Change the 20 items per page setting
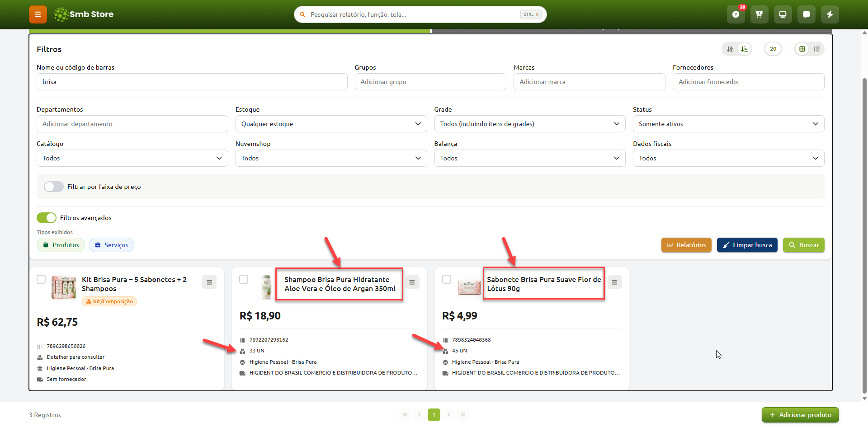This screenshot has height=427, width=868. [x=773, y=49]
